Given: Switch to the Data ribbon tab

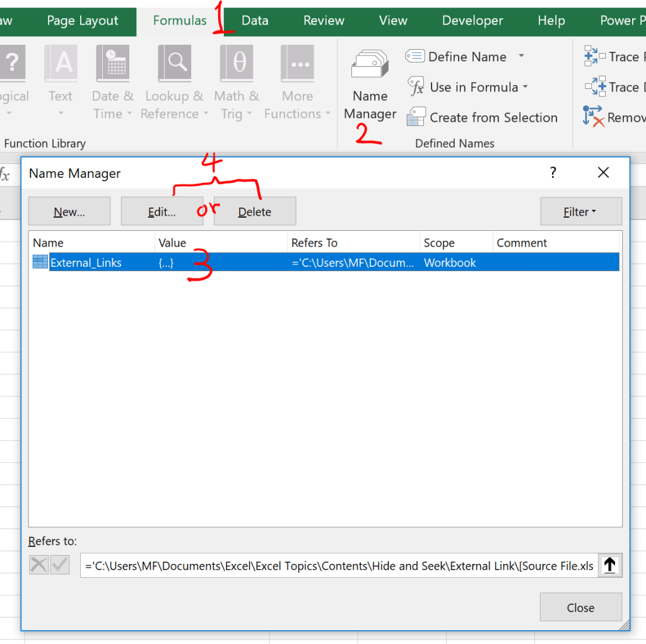Looking at the screenshot, I should [255, 20].
